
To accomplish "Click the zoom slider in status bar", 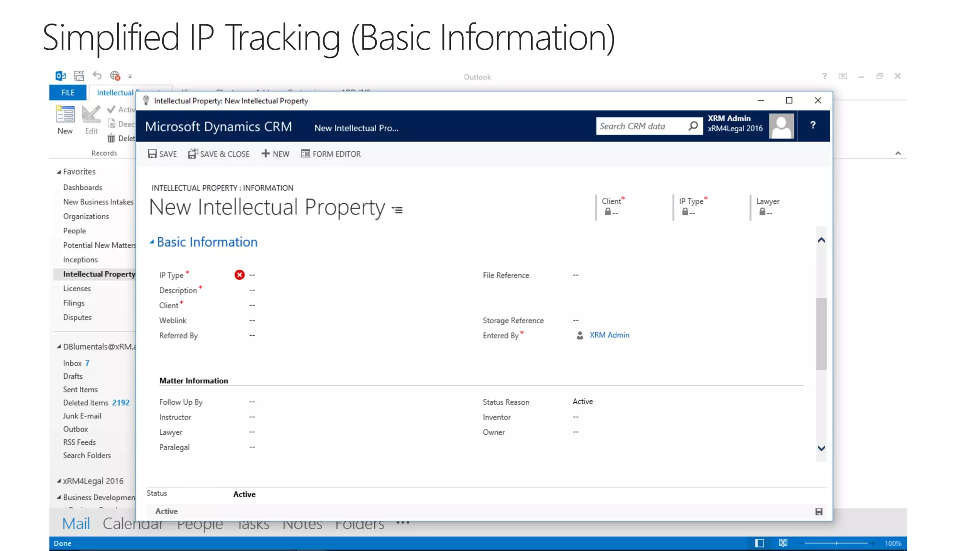I will 836,543.
